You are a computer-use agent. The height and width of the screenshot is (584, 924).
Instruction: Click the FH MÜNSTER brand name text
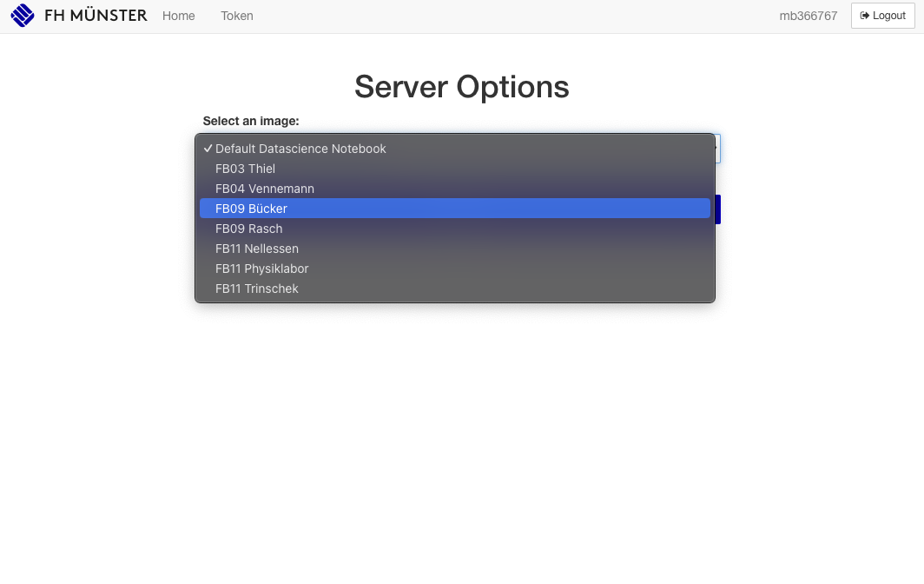point(96,16)
